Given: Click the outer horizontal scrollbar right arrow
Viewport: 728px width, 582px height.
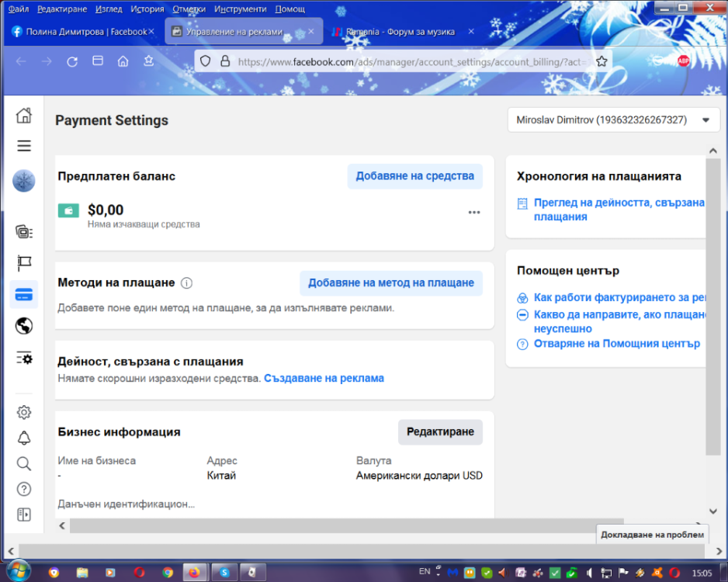Looking at the screenshot, I should coord(719,552).
